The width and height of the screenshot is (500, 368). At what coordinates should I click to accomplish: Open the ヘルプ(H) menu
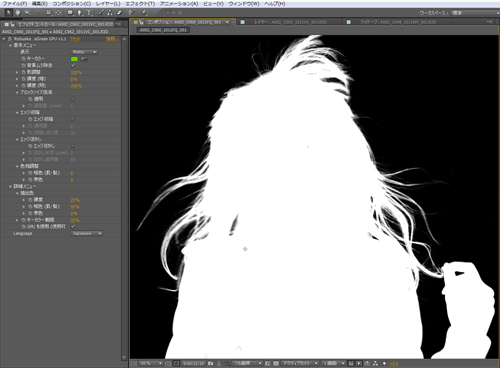click(x=275, y=4)
